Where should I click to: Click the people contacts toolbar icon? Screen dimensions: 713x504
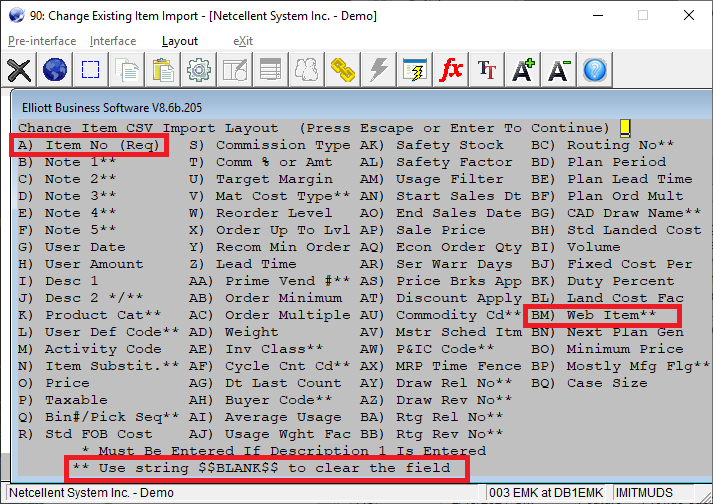point(306,70)
